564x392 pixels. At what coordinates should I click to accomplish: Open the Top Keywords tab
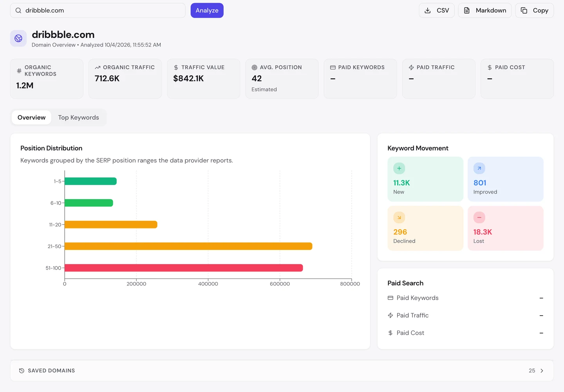pyautogui.click(x=78, y=117)
